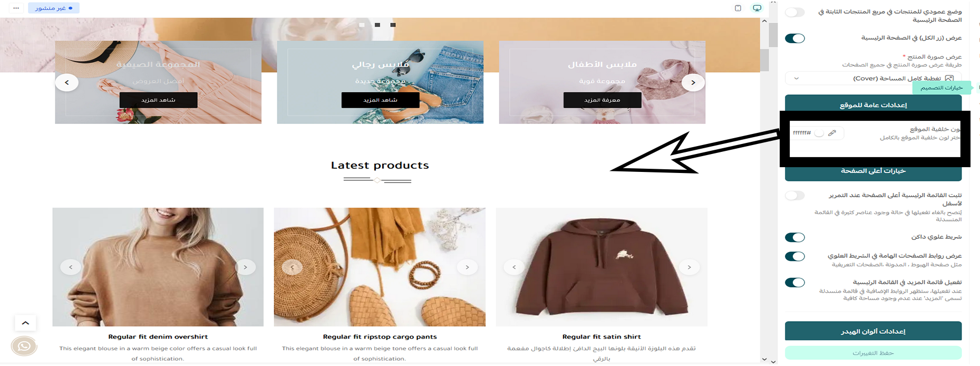This screenshot has width=980, height=366.
Task: Go to previous category banner slide
Action: [x=67, y=82]
